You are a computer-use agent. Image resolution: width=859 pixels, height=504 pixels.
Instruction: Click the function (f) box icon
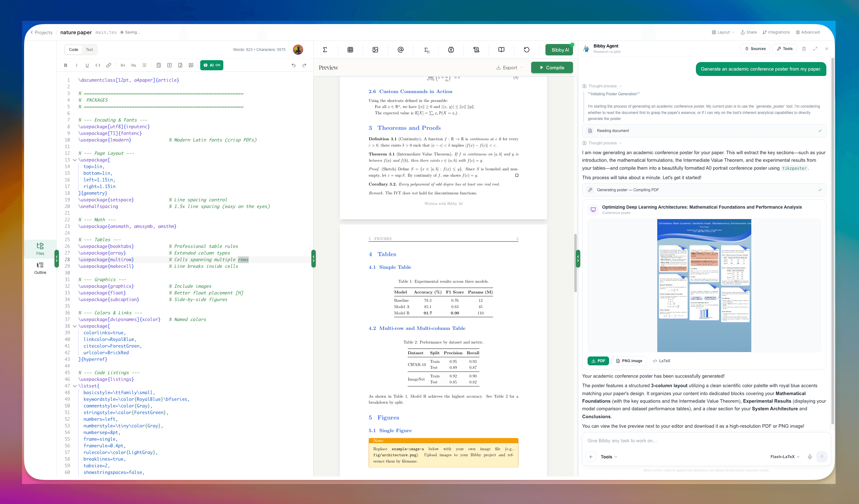tap(169, 65)
